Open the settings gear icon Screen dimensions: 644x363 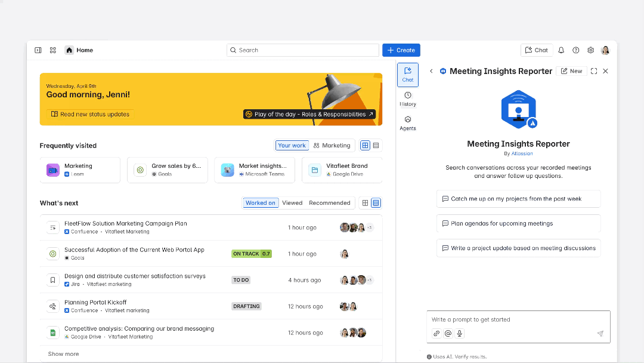click(591, 50)
